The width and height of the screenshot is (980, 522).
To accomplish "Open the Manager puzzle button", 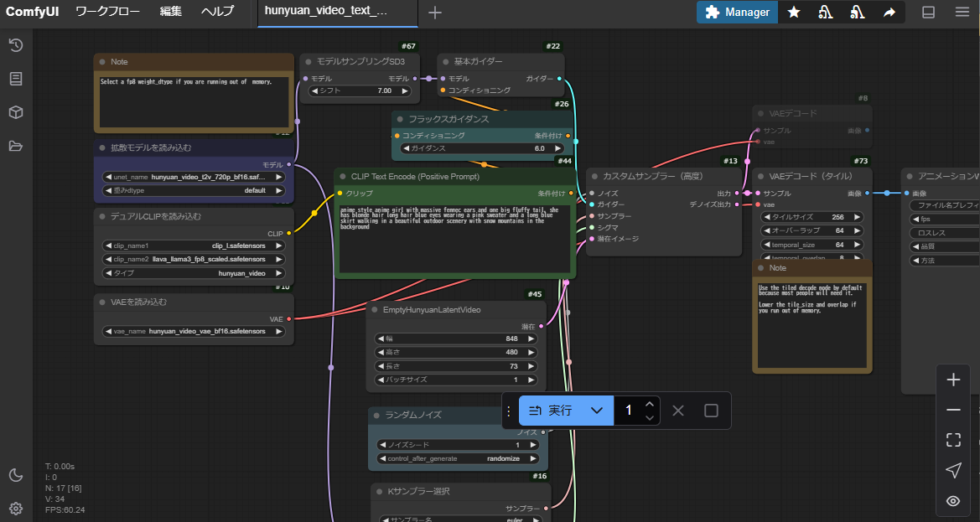I will pyautogui.click(x=738, y=12).
